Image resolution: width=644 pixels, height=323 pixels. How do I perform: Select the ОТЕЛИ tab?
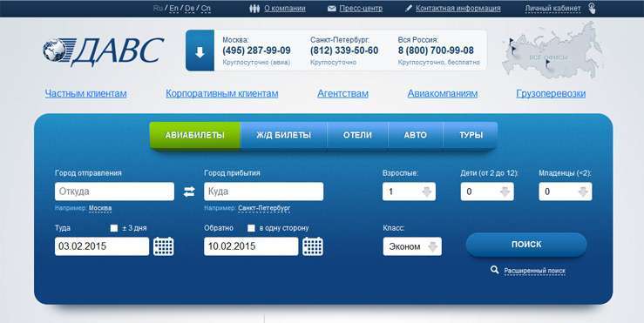[x=357, y=135]
